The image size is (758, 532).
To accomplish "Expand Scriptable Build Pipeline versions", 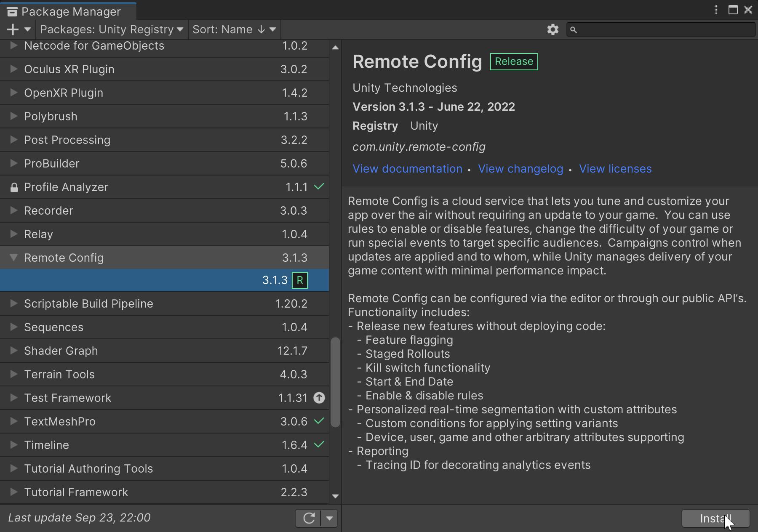I will point(13,303).
